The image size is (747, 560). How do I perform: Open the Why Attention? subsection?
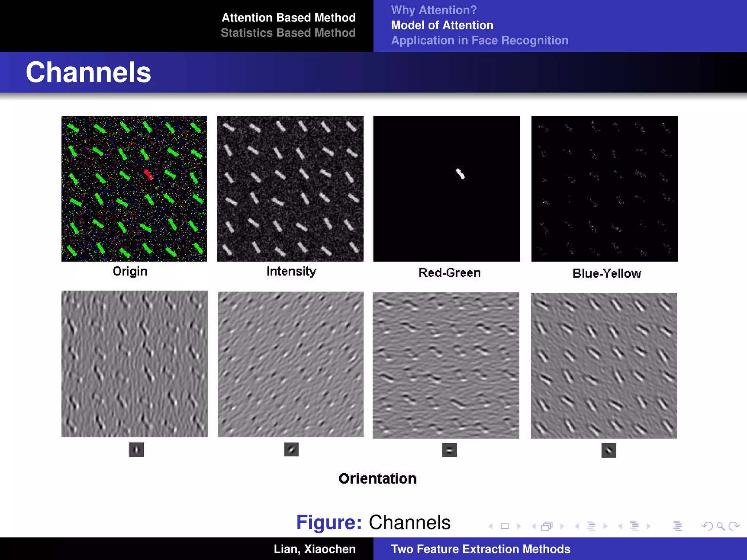coord(434,10)
